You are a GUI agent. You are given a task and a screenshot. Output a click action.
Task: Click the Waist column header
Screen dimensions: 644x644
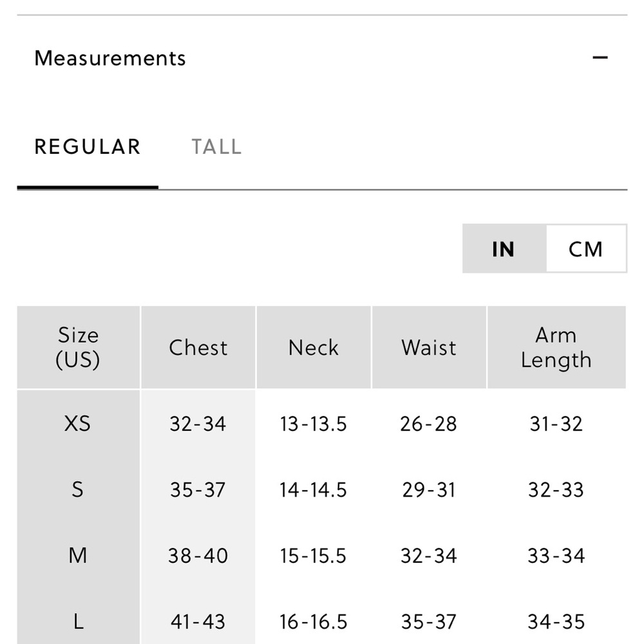[429, 347]
